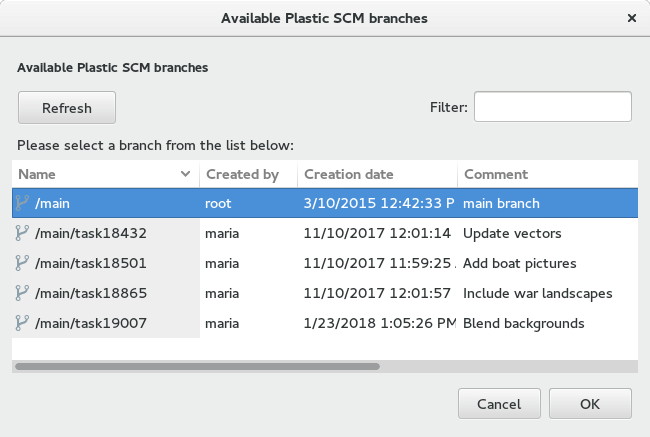The height and width of the screenshot is (437, 650).
Task: Click 'maria' in the task18501 row
Action: pyautogui.click(x=222, y=263)
